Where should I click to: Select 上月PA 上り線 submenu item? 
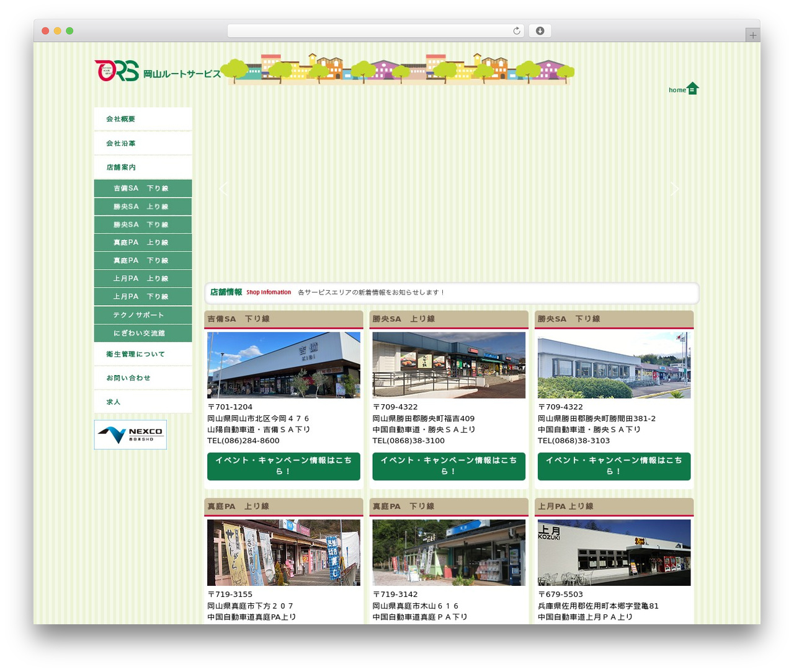click(143, 278)
